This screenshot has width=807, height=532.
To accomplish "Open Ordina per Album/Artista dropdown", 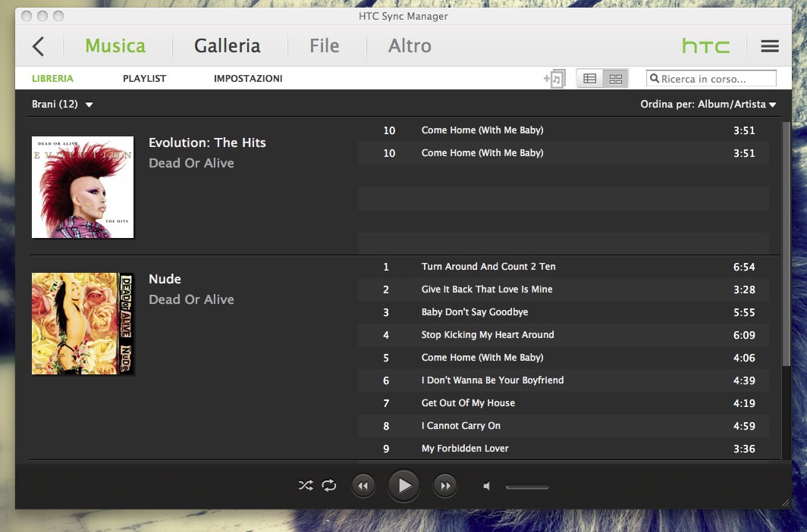I will point(708,105).
